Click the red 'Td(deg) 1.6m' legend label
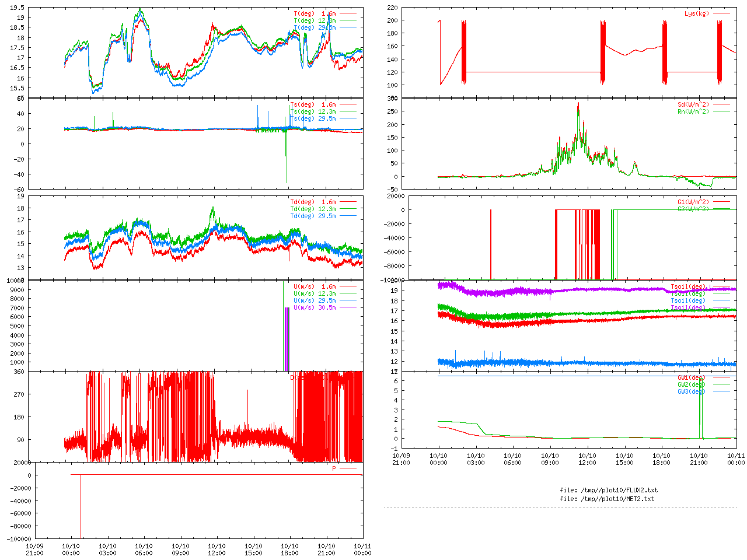747x560 pixels. click(x=313, y=202)
